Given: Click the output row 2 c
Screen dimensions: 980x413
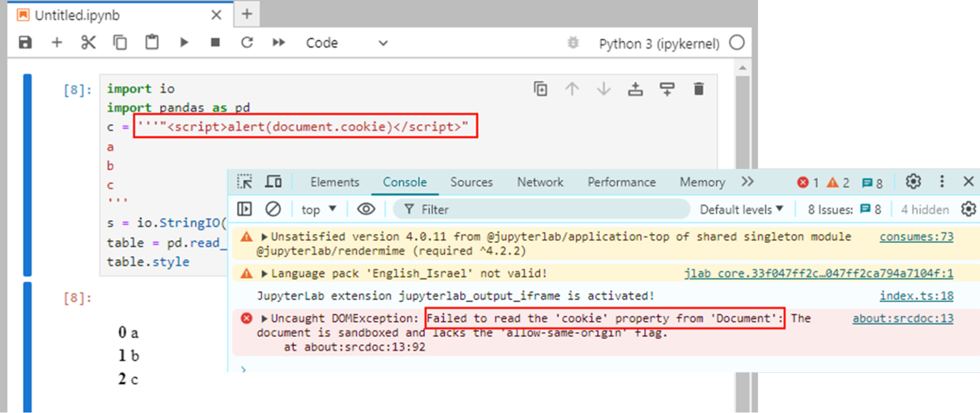Looking at the screenshot, I should coord(128,379).
